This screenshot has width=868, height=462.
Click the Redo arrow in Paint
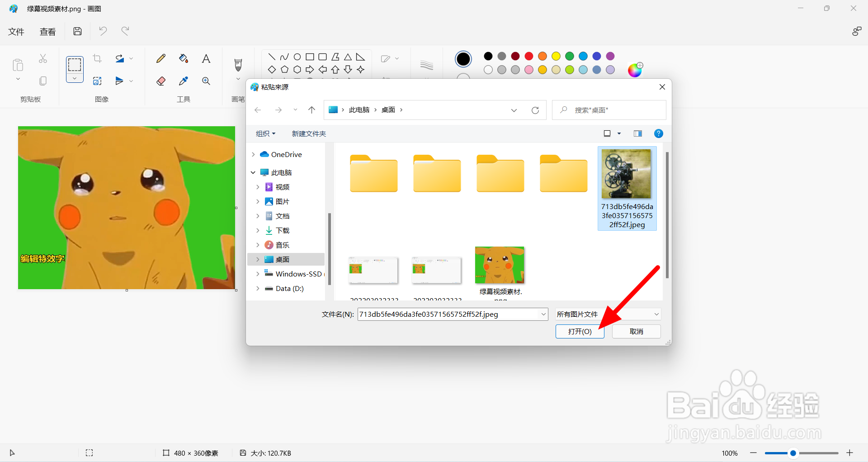[x=125, y=31]
